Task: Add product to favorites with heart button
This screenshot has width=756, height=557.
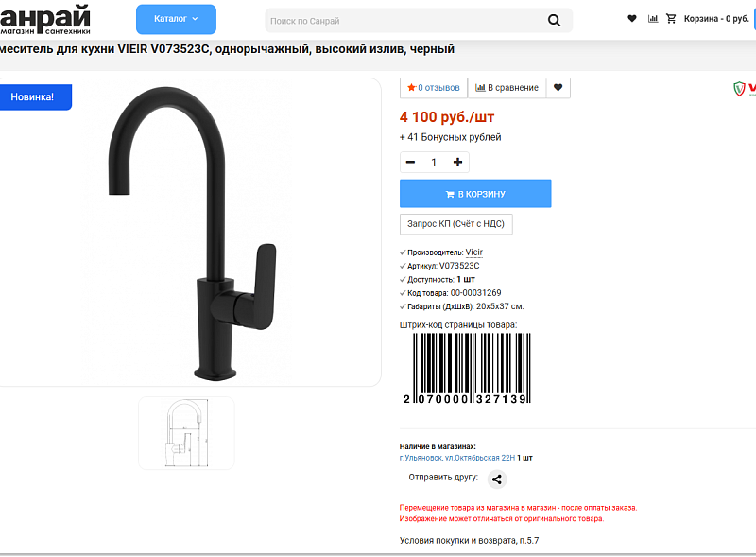Action: pos(558,88)
